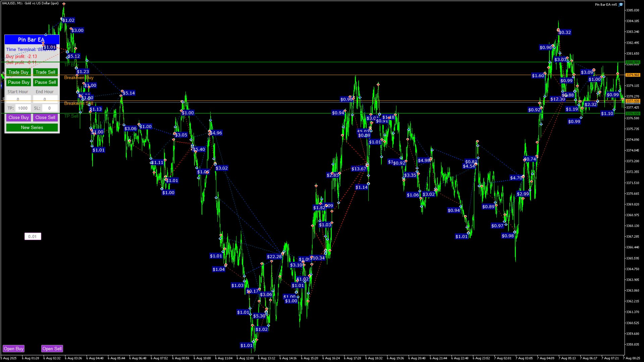Image resolution: width=644 pixels, height=362 pixels.
Task: Click the $1.14 trade profit label
Action: (x=362, y=187)
